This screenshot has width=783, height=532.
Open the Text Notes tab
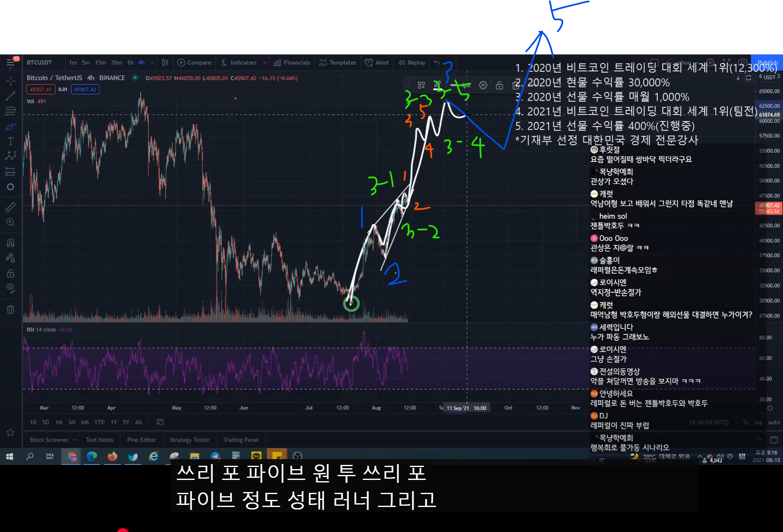[100, 440]
